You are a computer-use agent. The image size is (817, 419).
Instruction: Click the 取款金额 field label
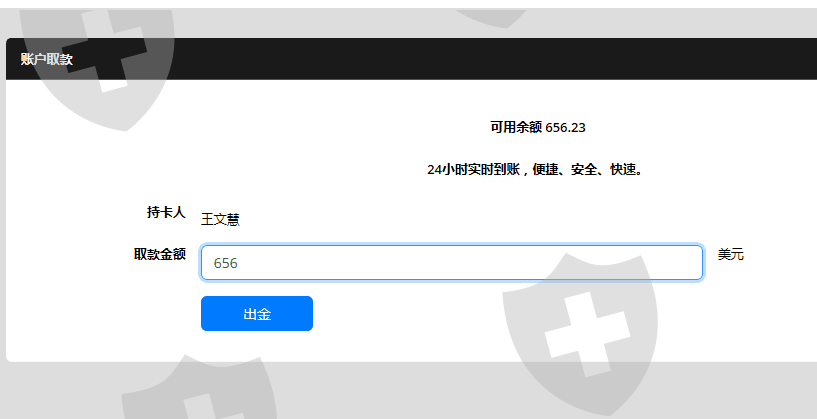coord(160,254)
